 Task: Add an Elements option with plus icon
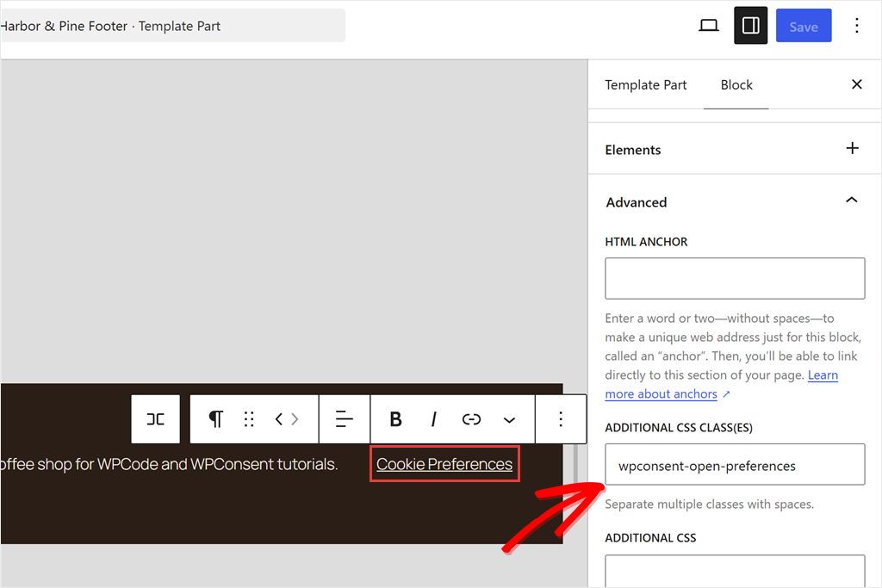pyautogui.click(x=852, y=148)
